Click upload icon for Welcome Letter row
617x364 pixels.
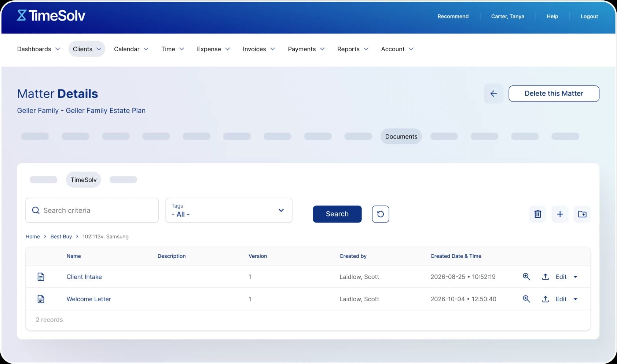545,299
